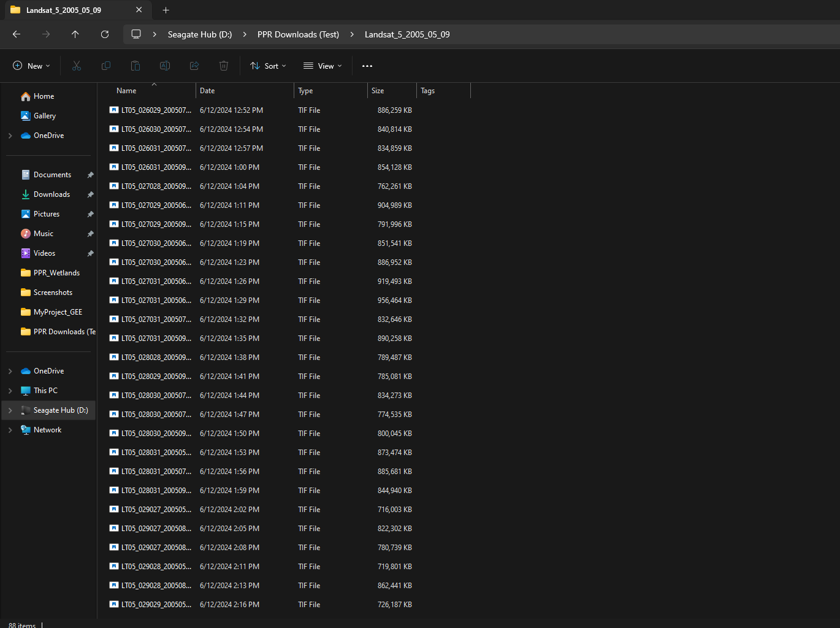This screenshot has height=628, width=840.
Task: Click the Documents pin icon
Action: [90, 175]
